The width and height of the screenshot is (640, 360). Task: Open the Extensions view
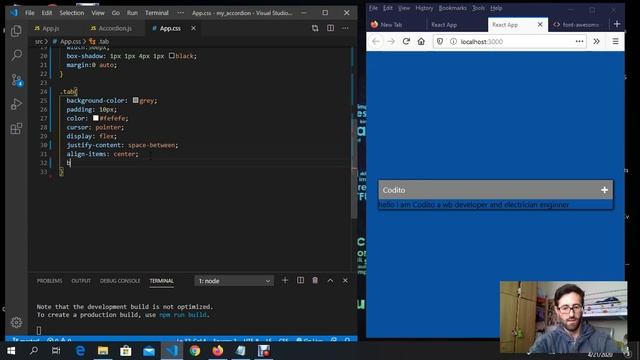click(16, 129)
